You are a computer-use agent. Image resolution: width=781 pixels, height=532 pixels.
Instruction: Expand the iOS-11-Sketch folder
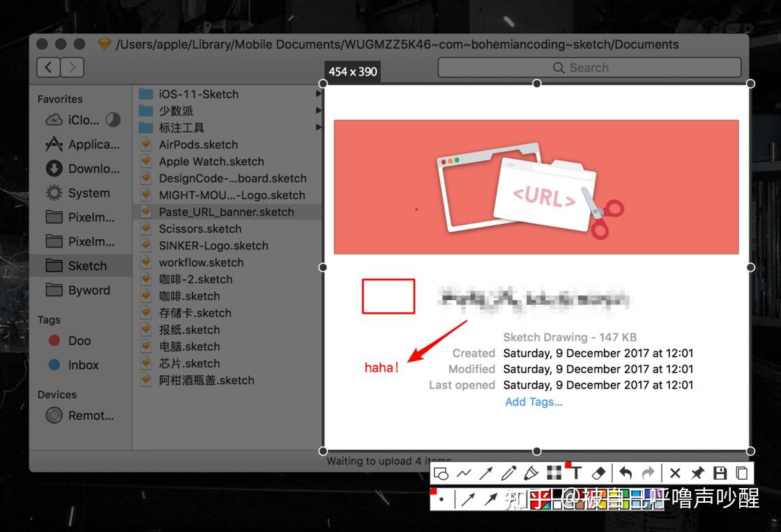point(319,93)
